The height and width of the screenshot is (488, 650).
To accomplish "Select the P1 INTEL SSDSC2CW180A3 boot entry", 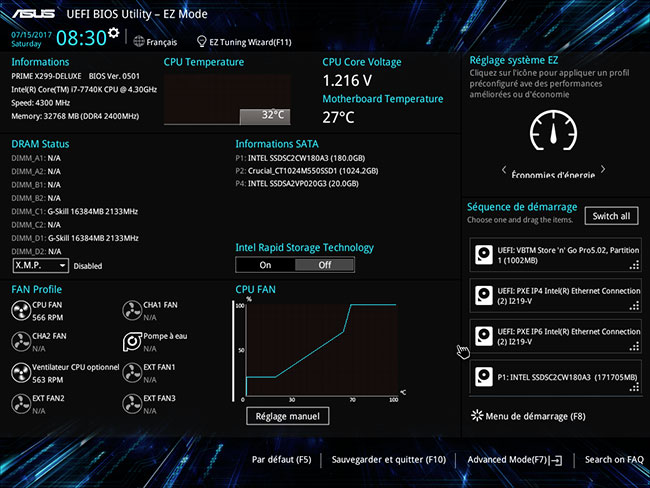I will 554,379.
